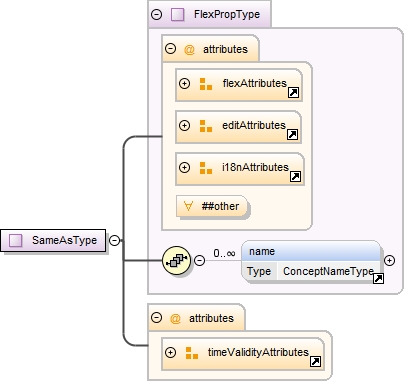
Task: Expand the i18nAttributes group
Action: tap(184, 167)
